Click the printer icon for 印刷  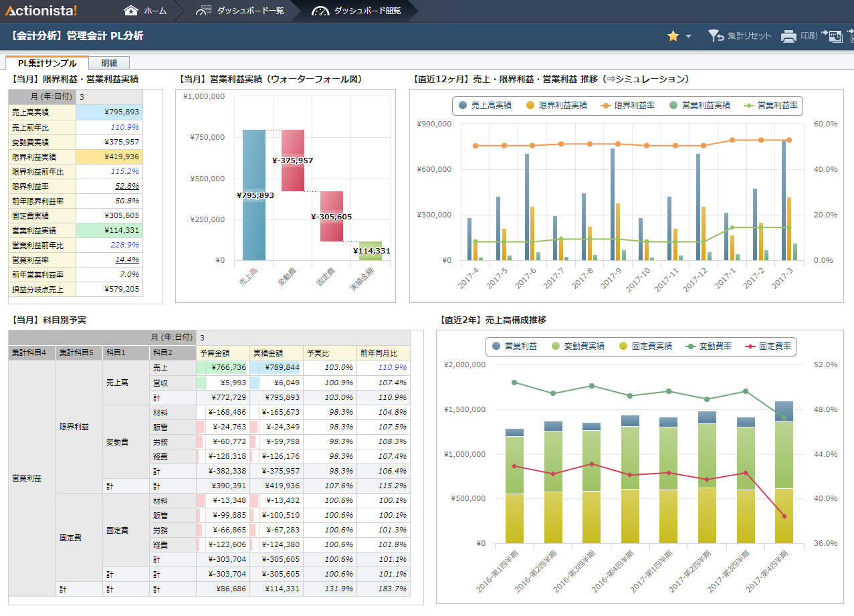[x=788, y=36]
